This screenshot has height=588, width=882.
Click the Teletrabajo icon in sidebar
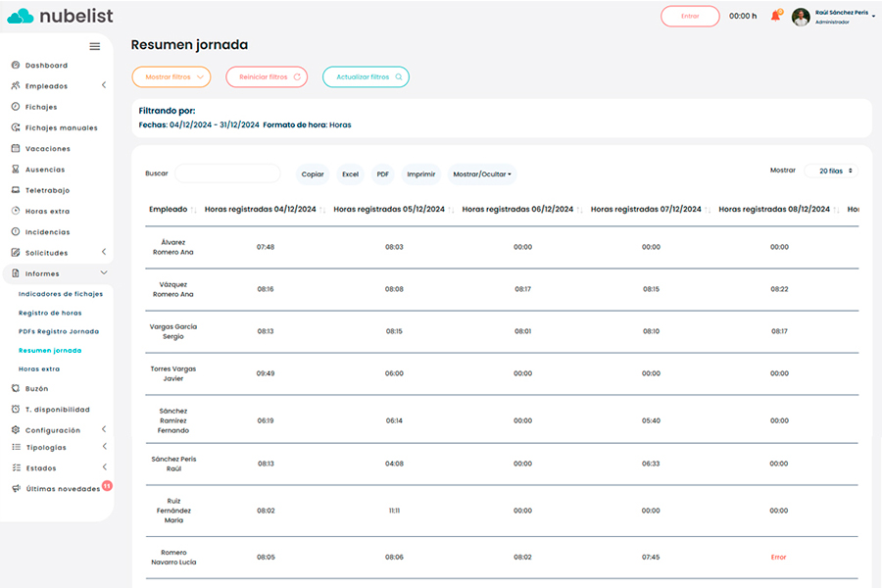click(x=16, y=190)
